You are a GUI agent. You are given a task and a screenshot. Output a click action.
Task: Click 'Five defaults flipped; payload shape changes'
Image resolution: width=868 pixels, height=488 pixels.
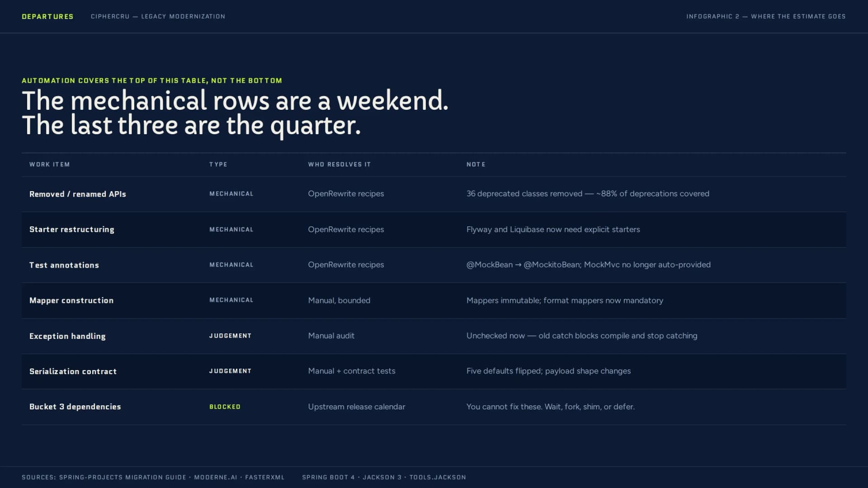548,371
